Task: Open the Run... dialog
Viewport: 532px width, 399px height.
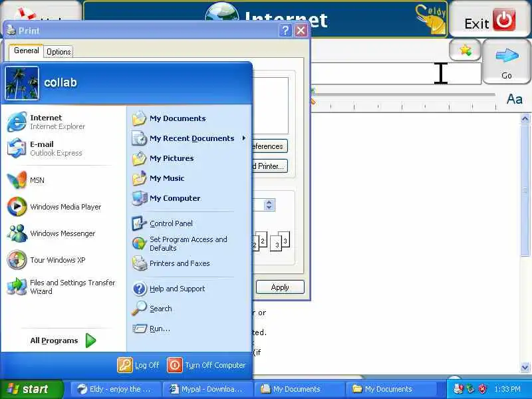Action: click(x=151, y=329)
